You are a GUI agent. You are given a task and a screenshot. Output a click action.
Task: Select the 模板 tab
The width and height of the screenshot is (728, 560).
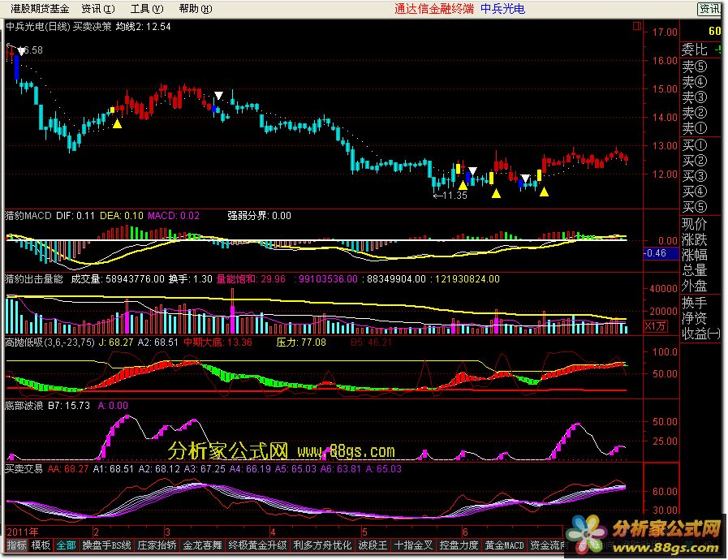point(41,545)
